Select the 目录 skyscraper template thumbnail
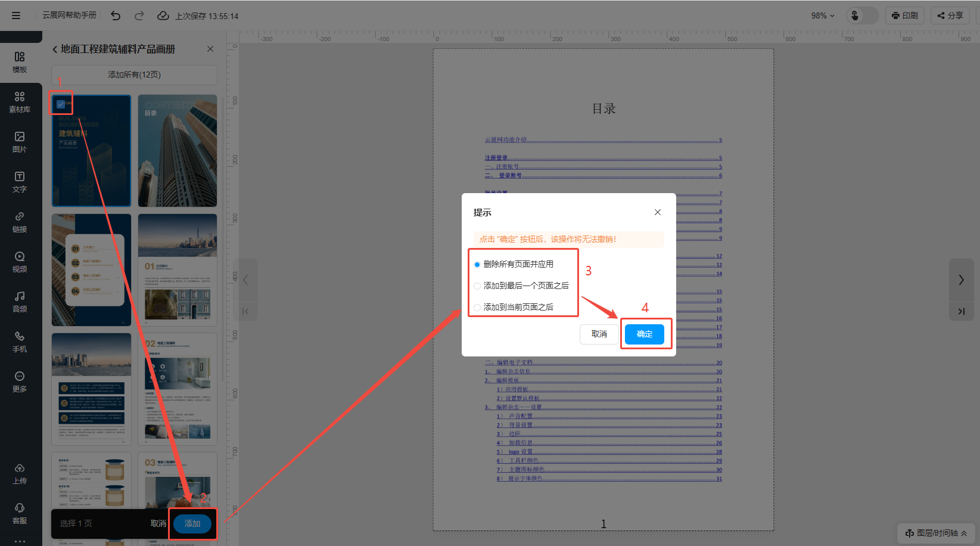980x546 pixels. pos(178,151)
